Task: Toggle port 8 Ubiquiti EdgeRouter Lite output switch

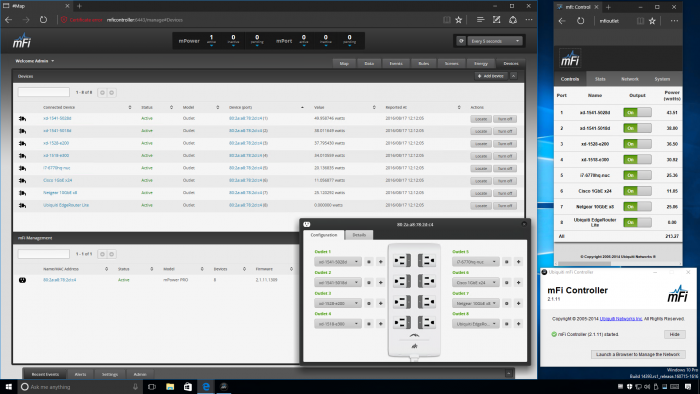Action: coord(637,222)
